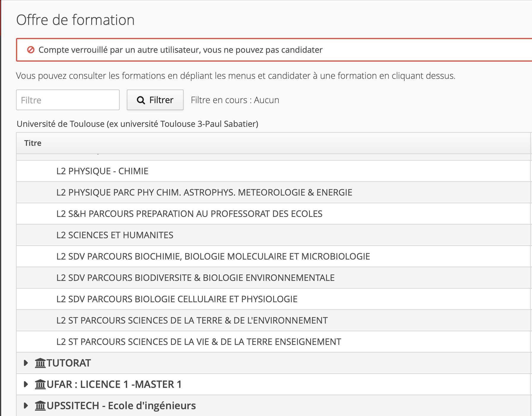Click the UFAR institution building icon
532x416 pixels.
[x=40, y=384]
